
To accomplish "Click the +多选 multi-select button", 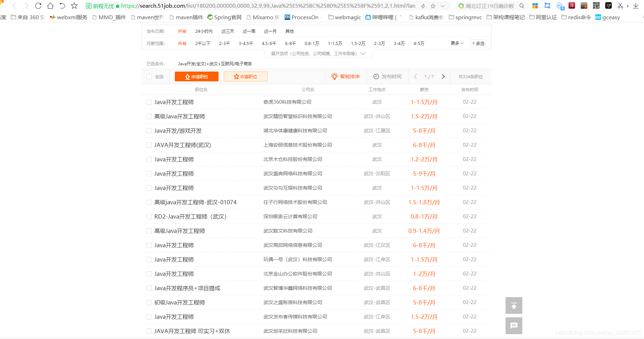I will (x=478, y=44).
